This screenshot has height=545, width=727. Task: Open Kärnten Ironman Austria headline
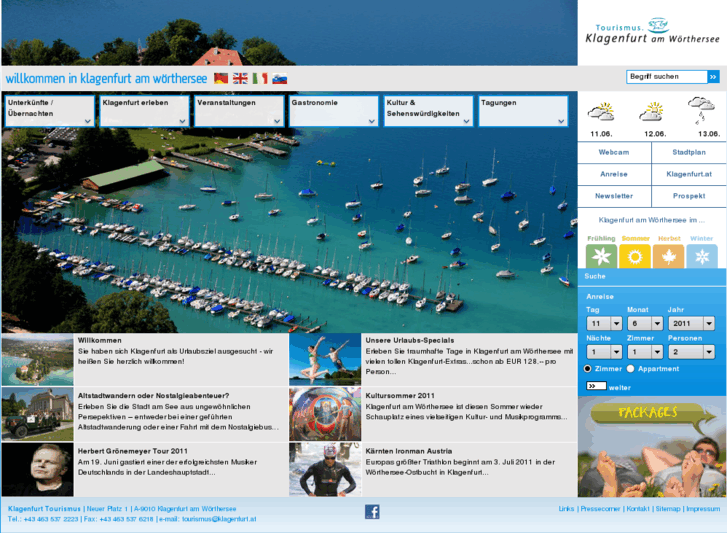tap(408, 451)
